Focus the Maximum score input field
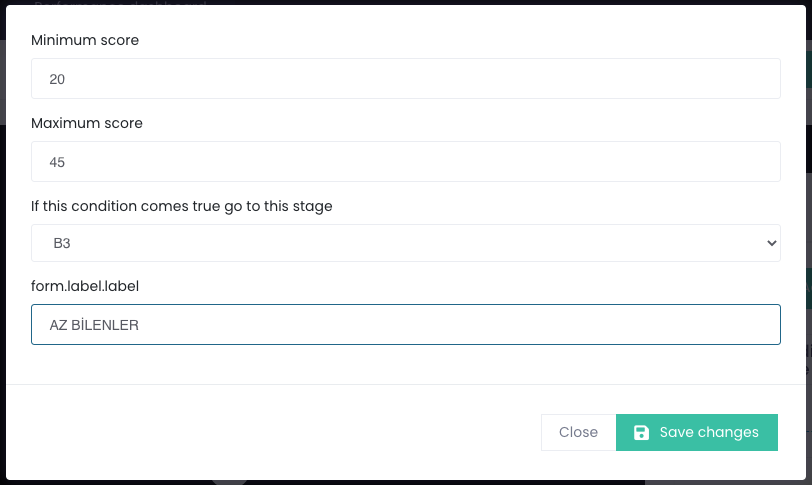Viewport: 812px width, 485px height. [x=405, y=161]
